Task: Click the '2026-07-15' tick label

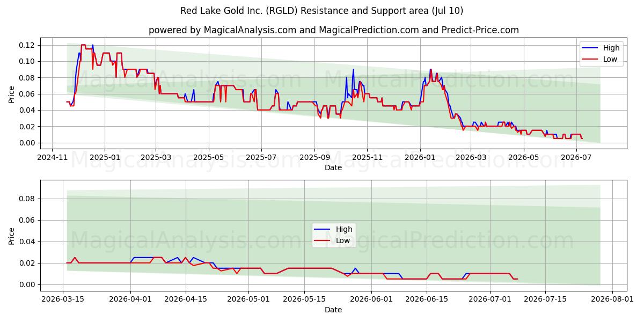Action: tap(546, 299)
